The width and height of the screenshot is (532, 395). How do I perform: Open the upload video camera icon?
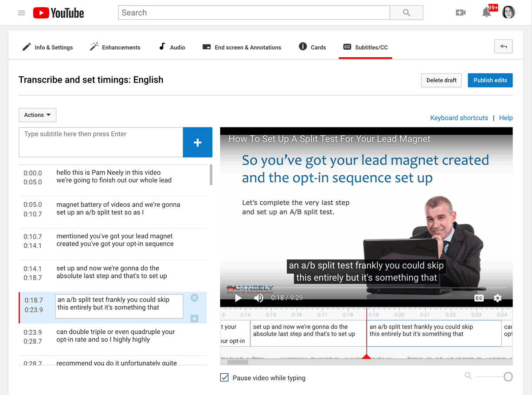461,13
